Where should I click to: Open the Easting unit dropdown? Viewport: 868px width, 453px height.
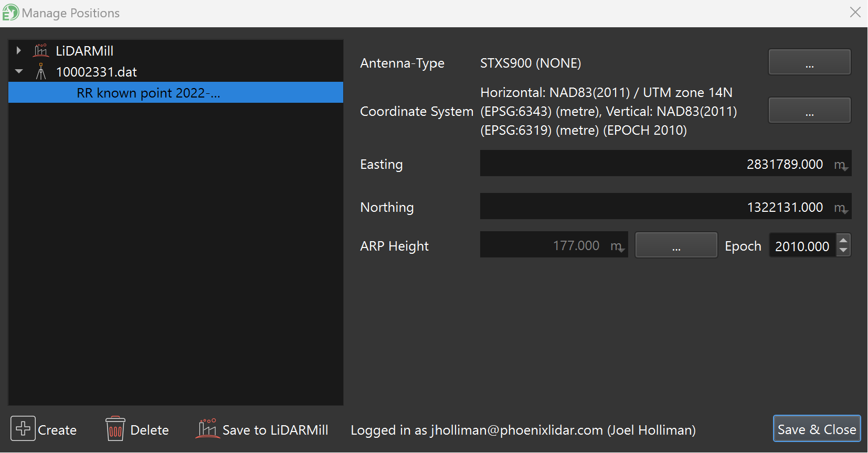click(841, 165)
